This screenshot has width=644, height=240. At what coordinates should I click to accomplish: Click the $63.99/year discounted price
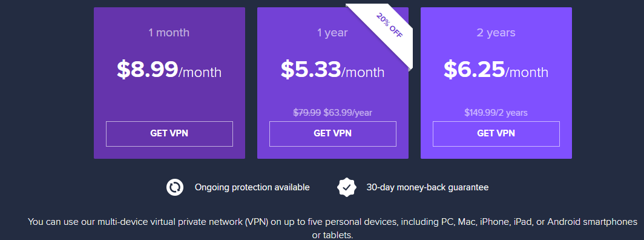348,112
